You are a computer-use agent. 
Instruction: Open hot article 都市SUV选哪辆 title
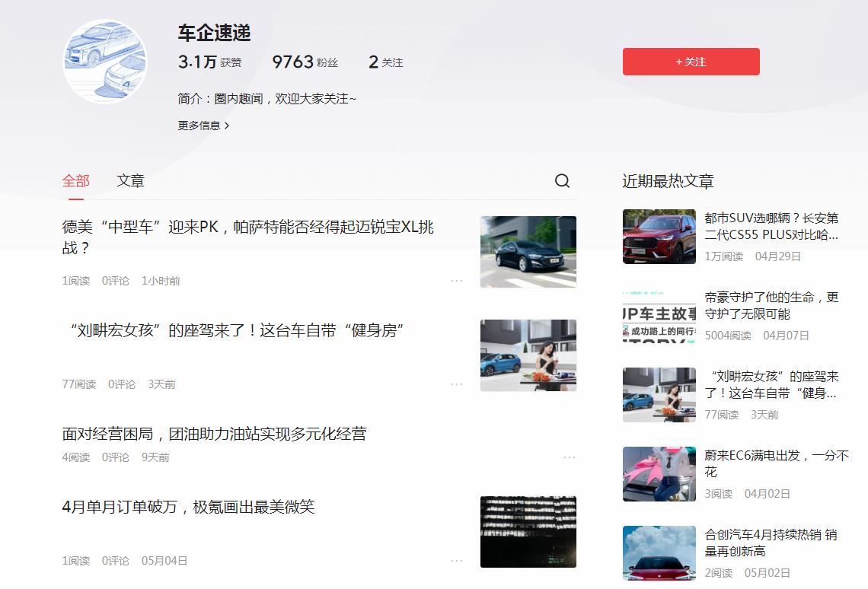point(771,226)
